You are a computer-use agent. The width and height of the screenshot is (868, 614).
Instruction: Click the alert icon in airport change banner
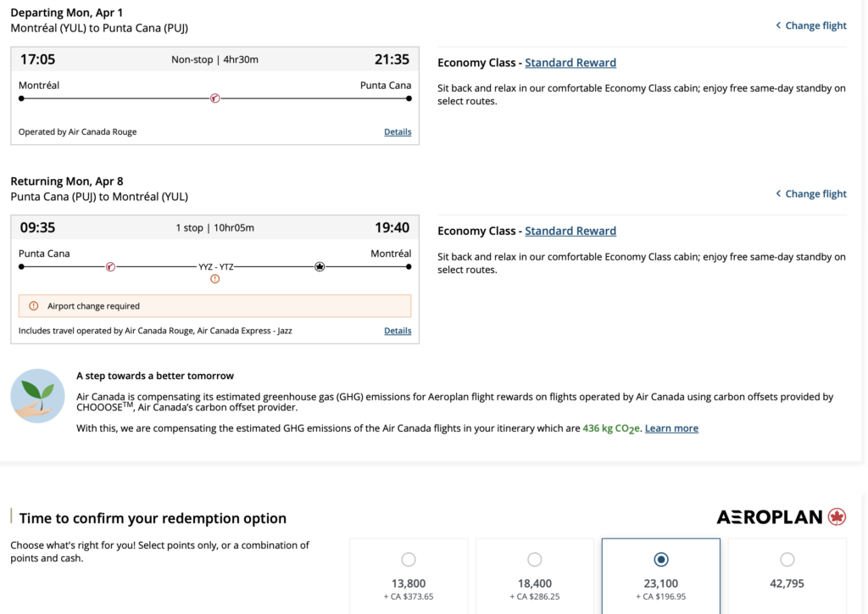tap(34, 306)
